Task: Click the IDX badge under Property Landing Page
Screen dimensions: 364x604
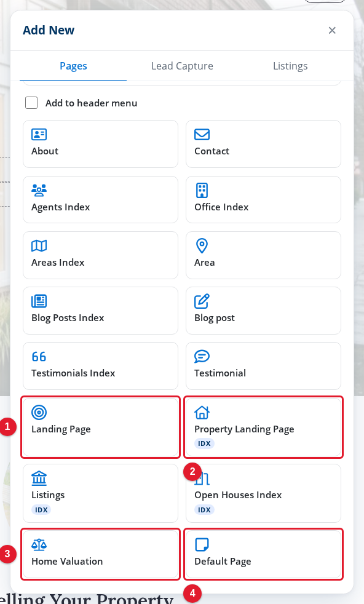Action: 204,443
